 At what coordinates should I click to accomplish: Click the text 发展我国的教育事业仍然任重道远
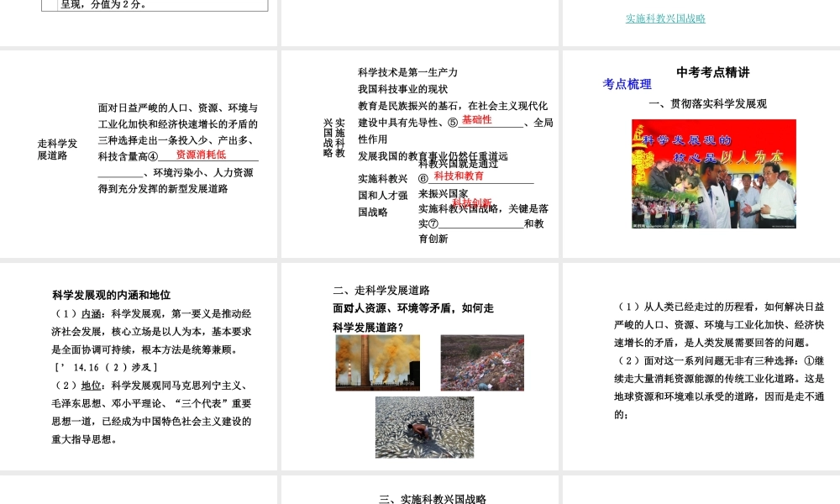coord(433,156)
